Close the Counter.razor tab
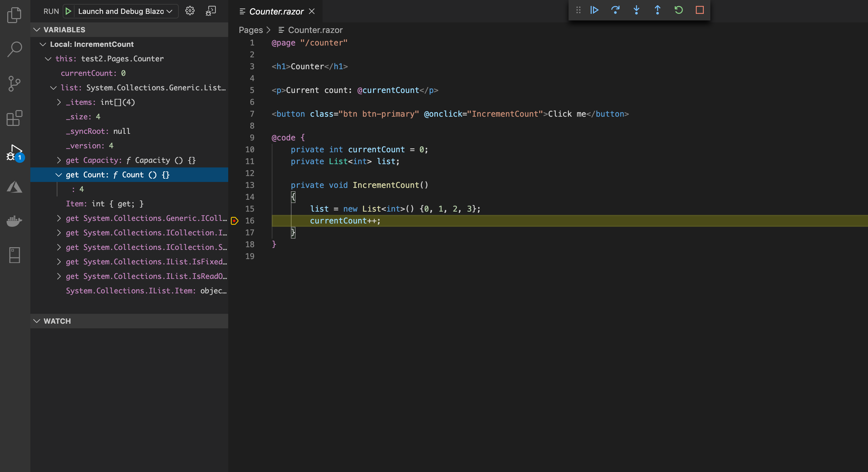This screenshot has width=868, height=472. click(312, 12)
